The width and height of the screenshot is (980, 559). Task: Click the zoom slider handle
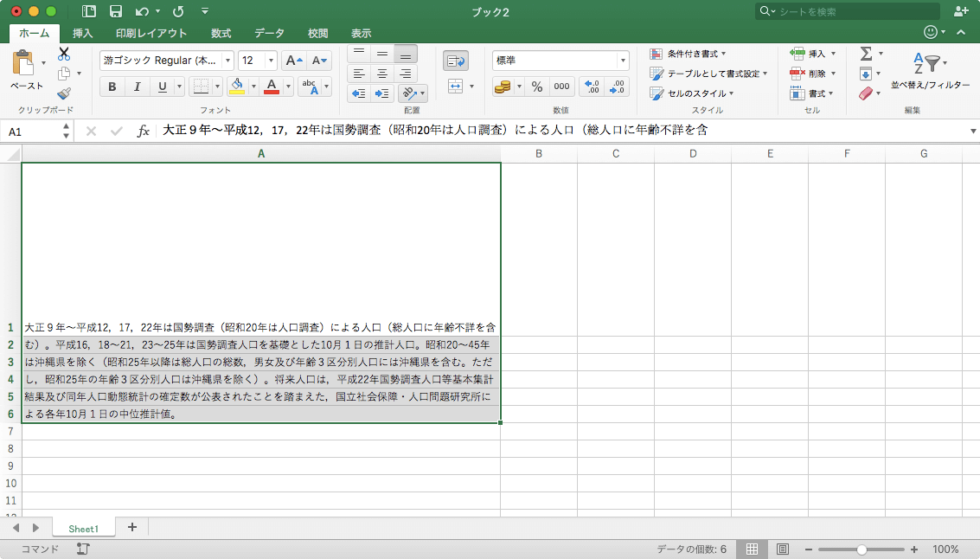point(862,549)
